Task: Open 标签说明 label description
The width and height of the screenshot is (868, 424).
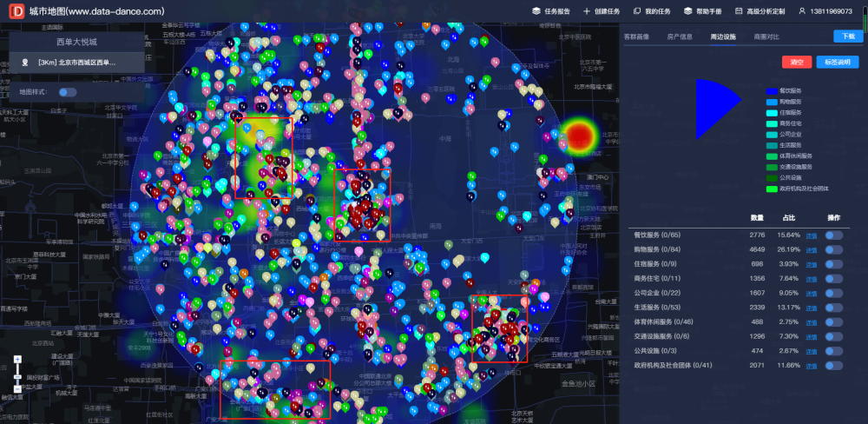Action: click(x=838, y=62)
